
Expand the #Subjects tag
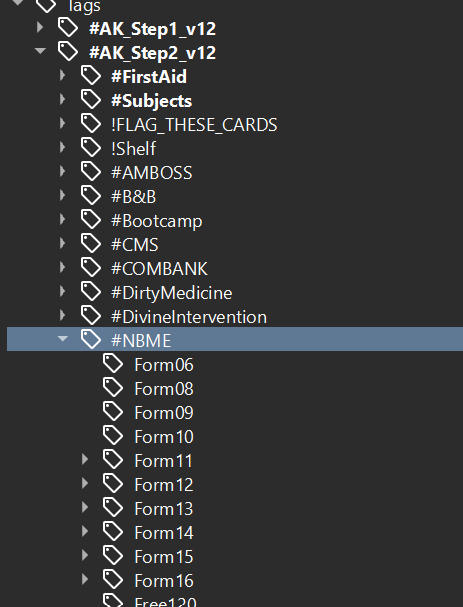click(x=62, y=99)
